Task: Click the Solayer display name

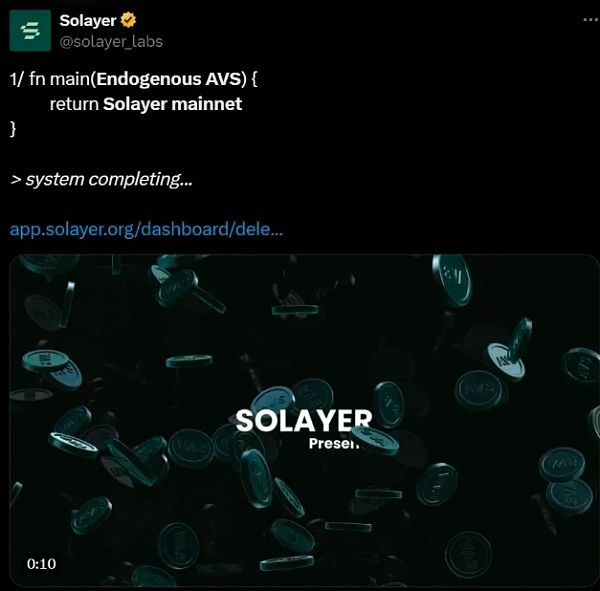Action: 88,21
